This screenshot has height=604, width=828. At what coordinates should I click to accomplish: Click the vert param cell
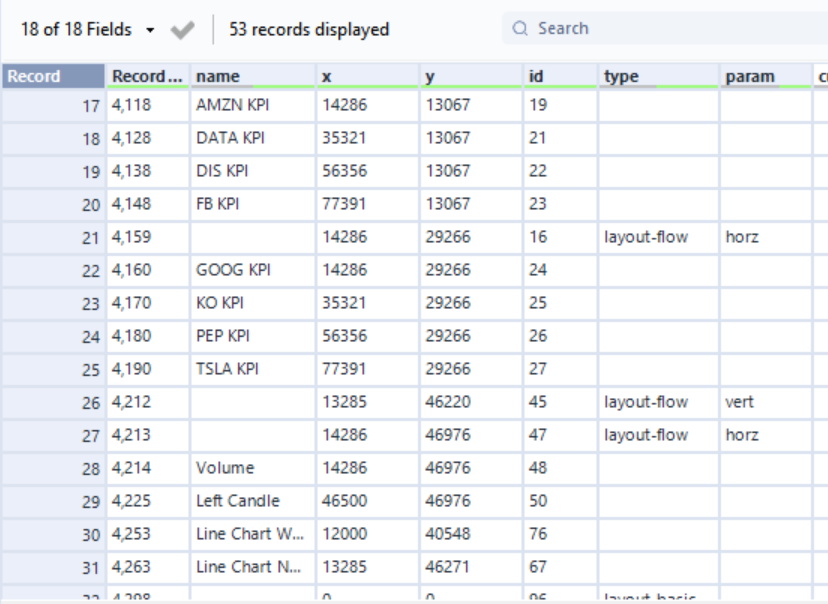click(739, 402)
